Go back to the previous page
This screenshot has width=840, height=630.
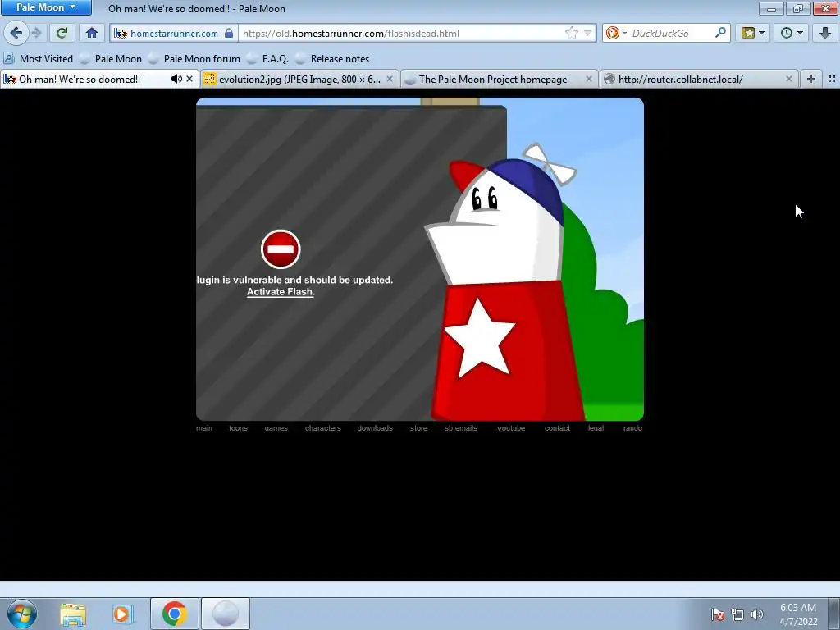point(16,33)
